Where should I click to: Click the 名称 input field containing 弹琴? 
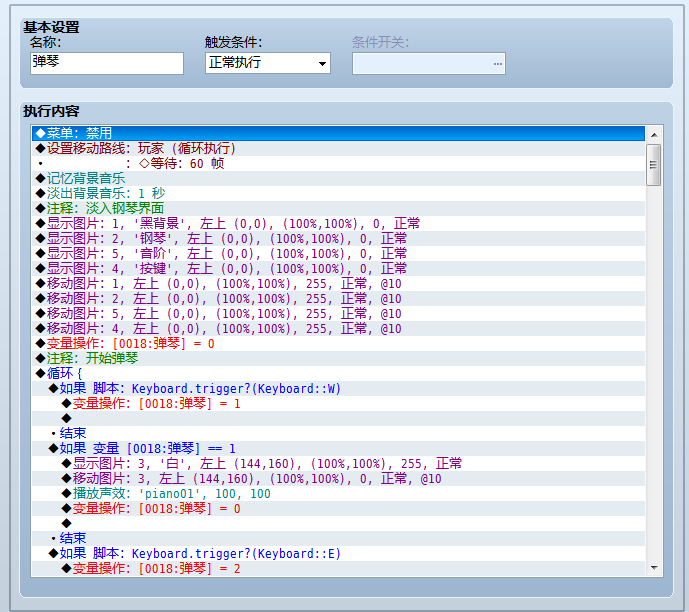click(x=107, y=63)
